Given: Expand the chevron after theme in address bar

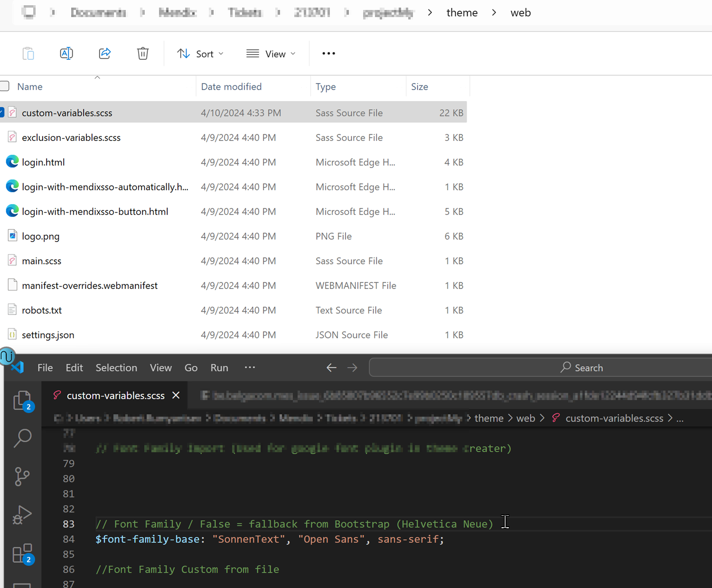Looking at the screenshot, I should 494,13.
